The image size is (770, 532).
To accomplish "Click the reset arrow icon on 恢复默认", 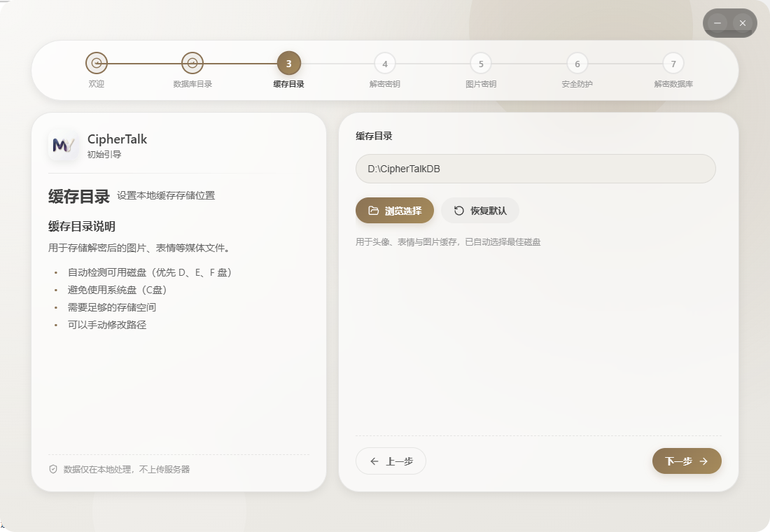I will [x=459, y=210].
